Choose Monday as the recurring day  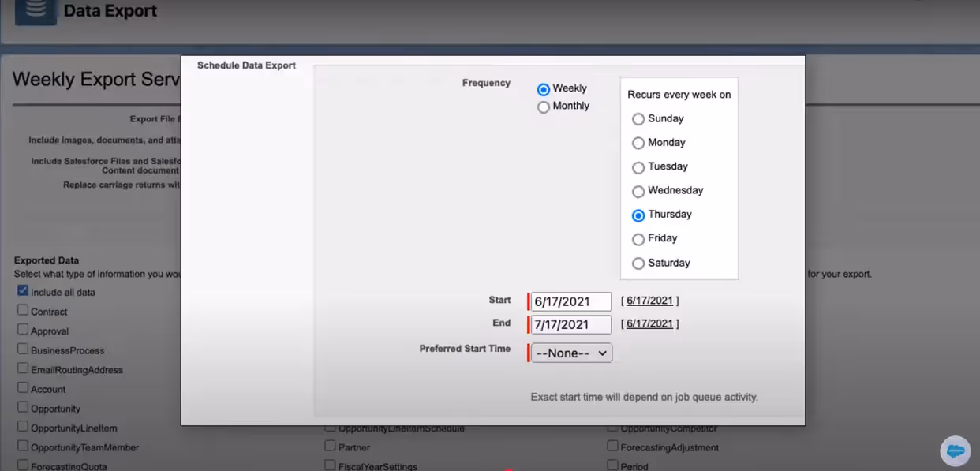coord(638,143)
